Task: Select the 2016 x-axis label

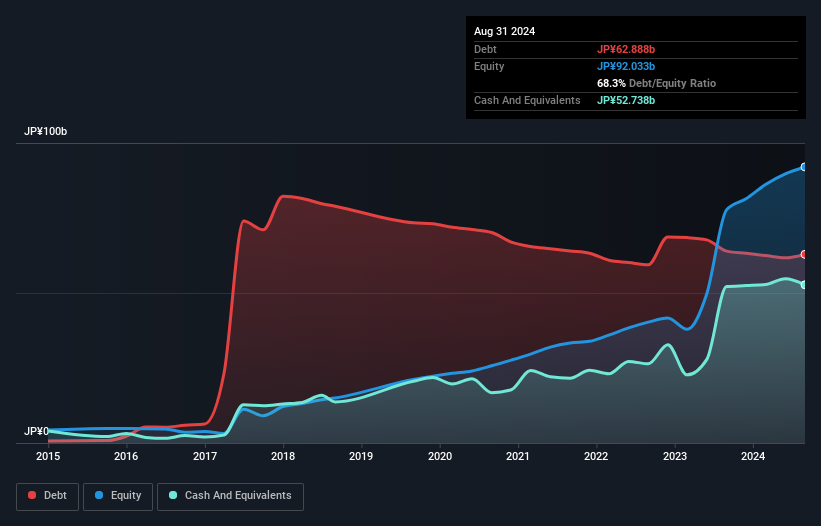Action: (126, 456)
